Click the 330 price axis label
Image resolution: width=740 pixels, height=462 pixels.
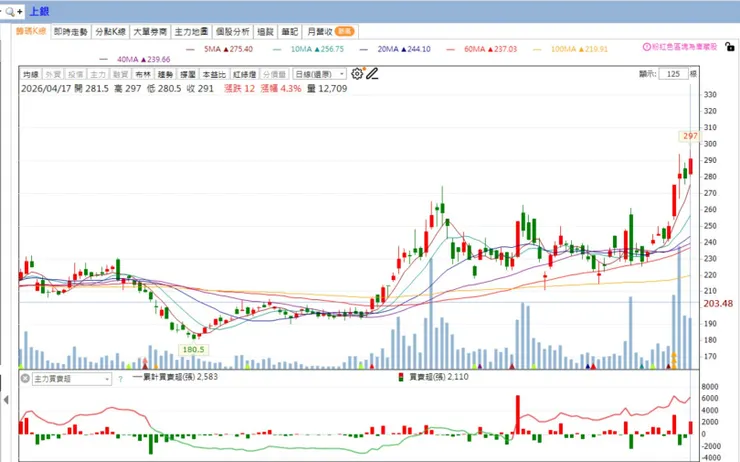(710, 95)
